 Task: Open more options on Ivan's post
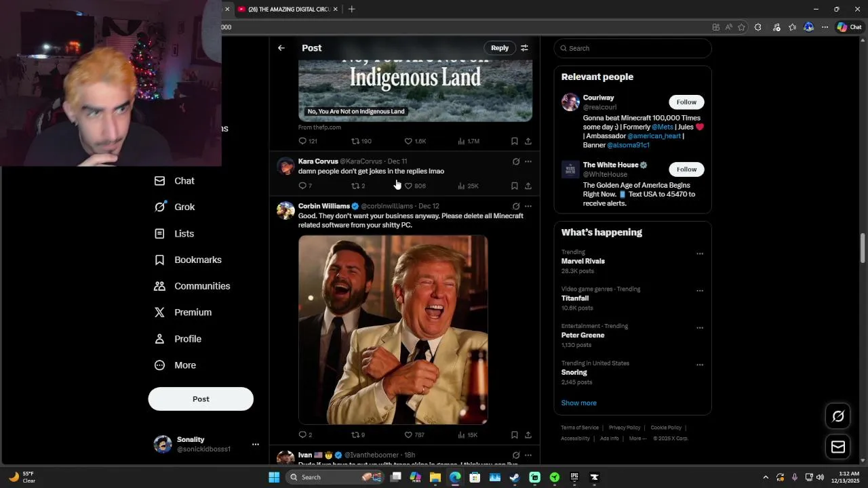(x=528, y=455)
